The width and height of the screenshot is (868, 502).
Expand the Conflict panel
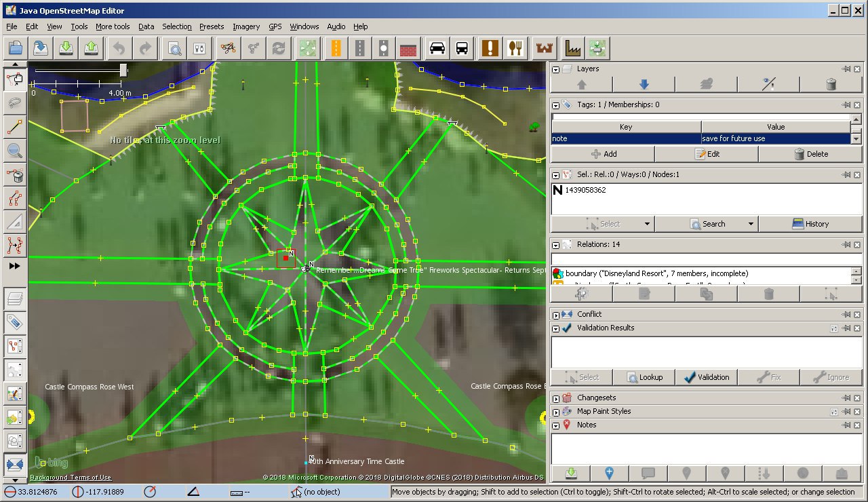click(x=555, y=315)
